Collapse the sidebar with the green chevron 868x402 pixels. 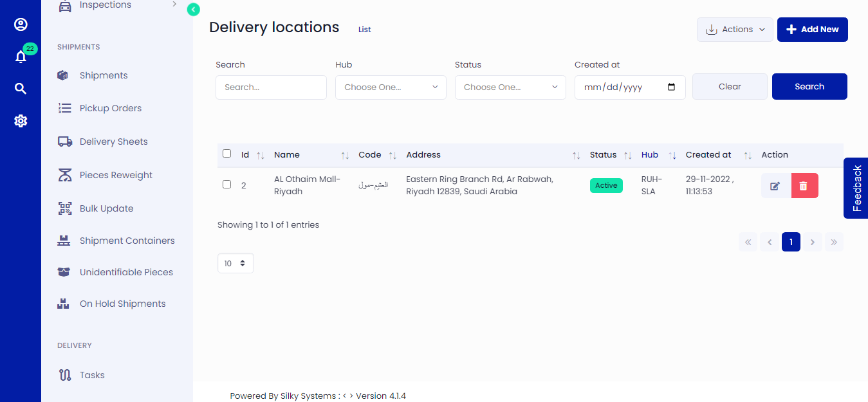tap(193, 10)
